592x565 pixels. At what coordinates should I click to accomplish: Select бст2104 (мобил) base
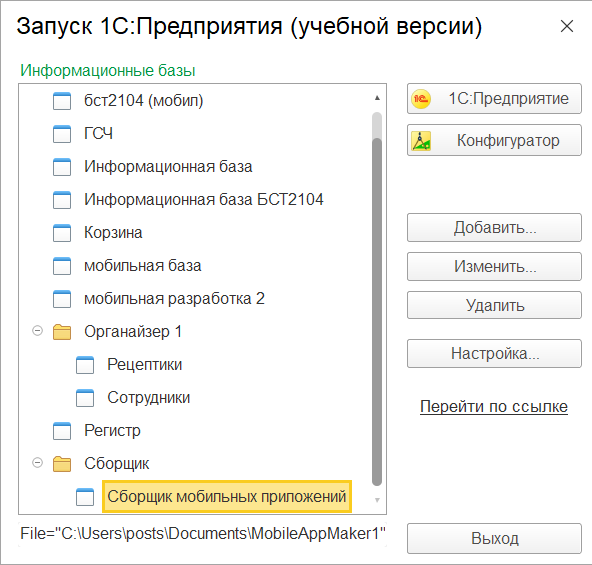click(x=143, y=101)
